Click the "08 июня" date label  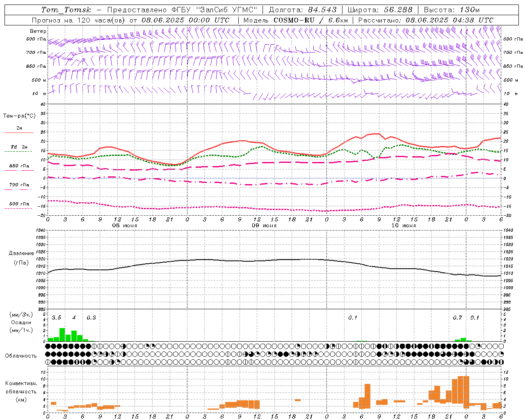pos(125,226)
